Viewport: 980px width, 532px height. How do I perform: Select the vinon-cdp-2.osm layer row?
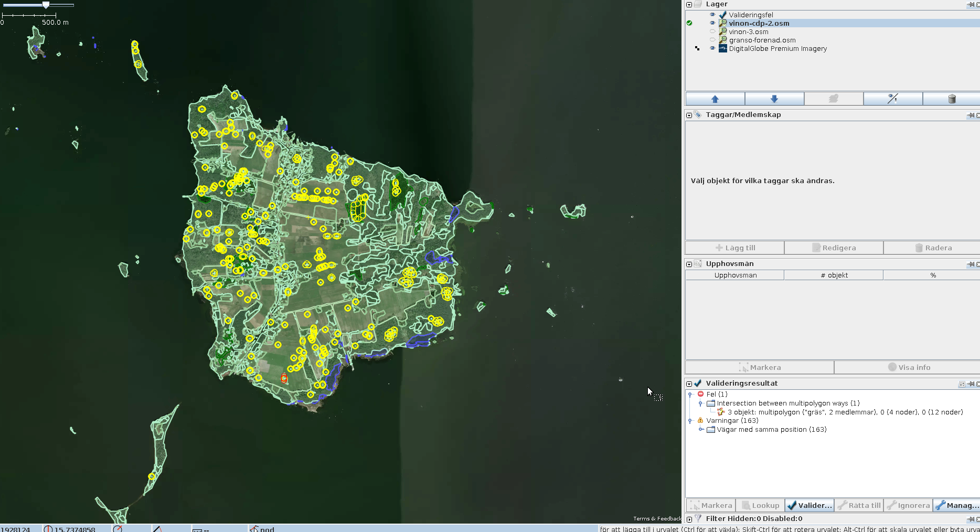(x=759, y=23)
